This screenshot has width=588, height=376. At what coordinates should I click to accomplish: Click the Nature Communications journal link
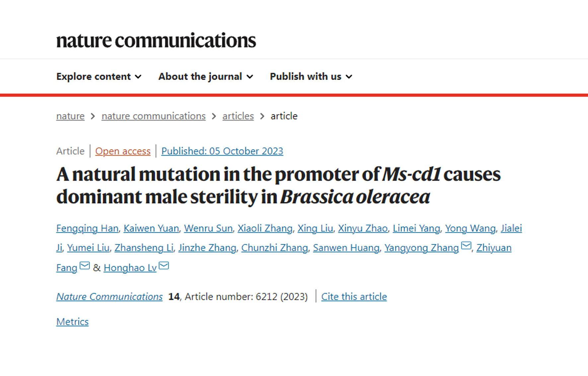point(109,296)
